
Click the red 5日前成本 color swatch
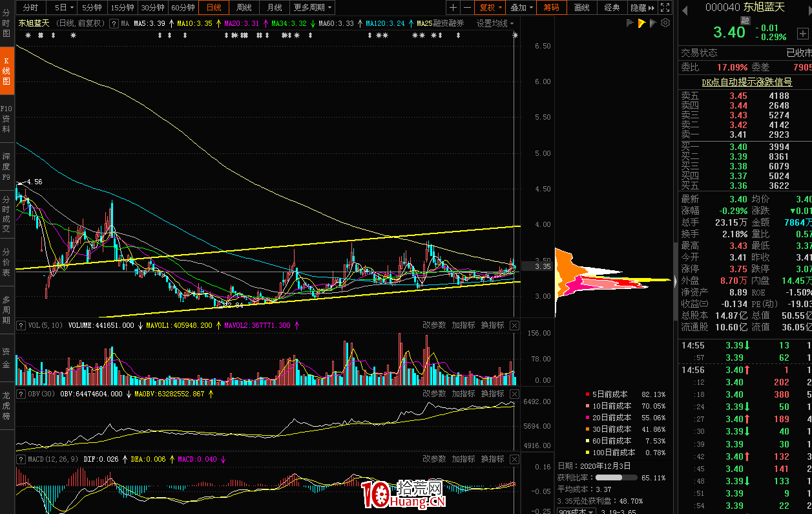[x=587, y=394]
